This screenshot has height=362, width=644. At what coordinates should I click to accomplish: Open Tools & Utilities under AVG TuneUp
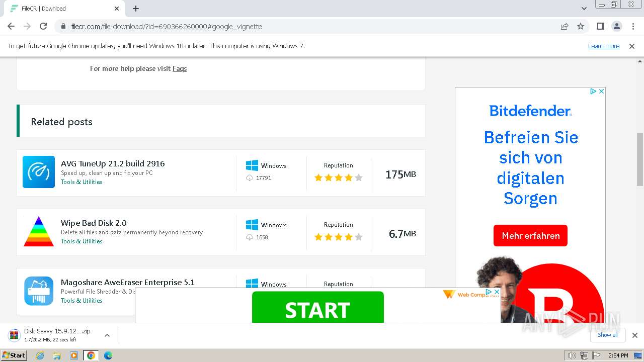tap(82, 182)
